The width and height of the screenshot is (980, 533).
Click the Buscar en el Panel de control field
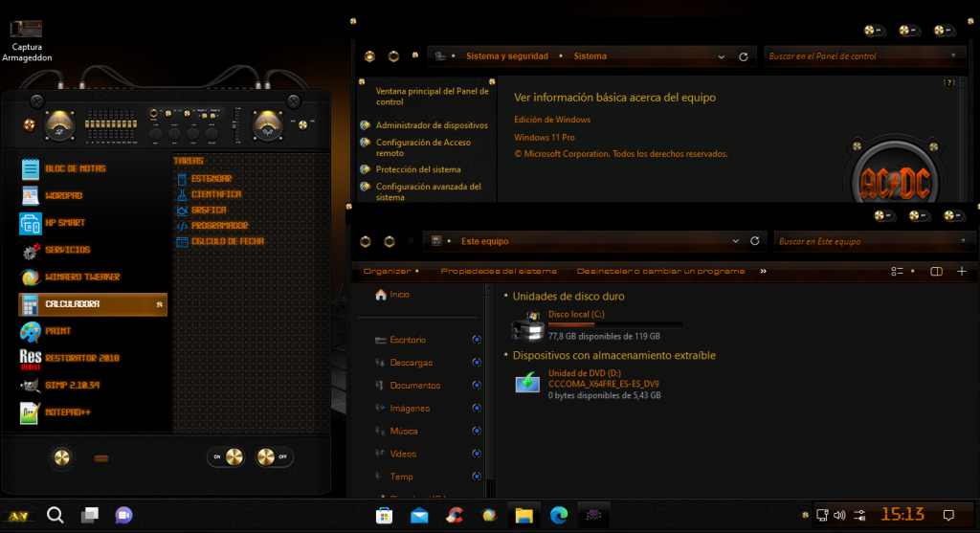pos(862,56)
